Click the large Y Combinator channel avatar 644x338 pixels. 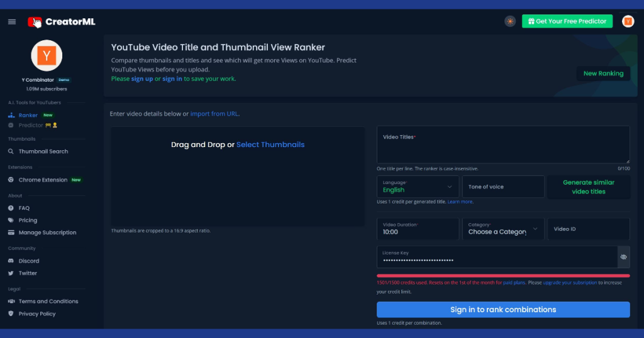pos(47,55)
